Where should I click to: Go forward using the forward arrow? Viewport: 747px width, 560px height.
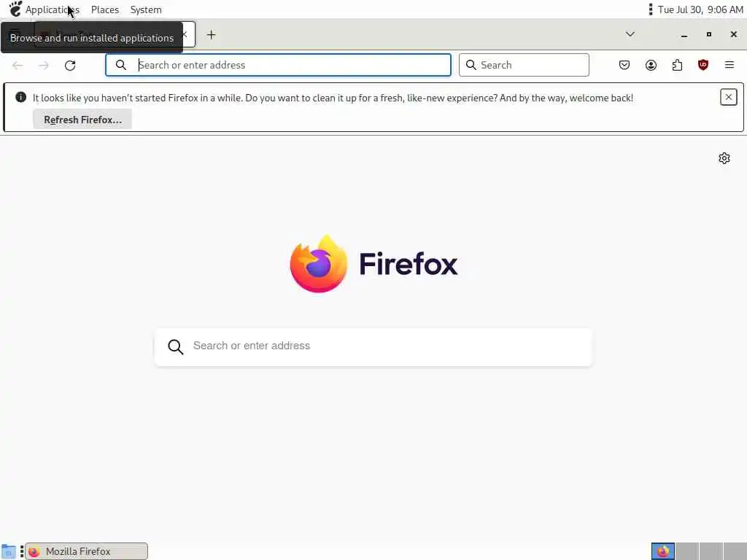pos(44,65)
